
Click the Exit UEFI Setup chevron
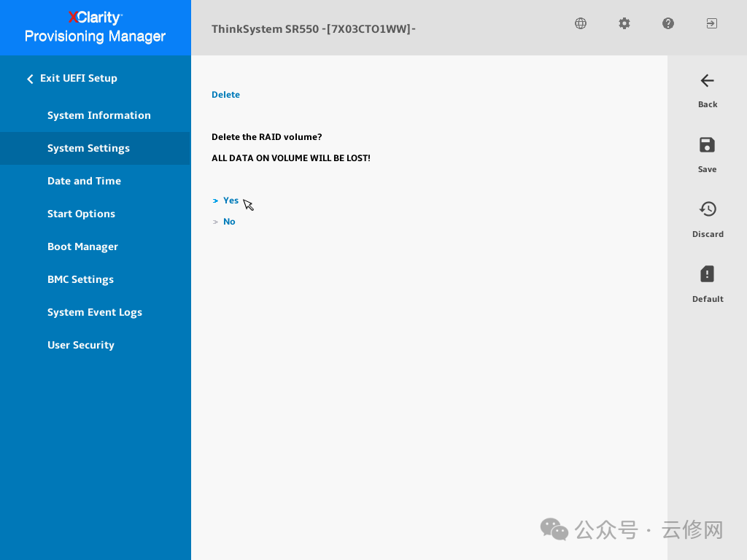[30, 79]
